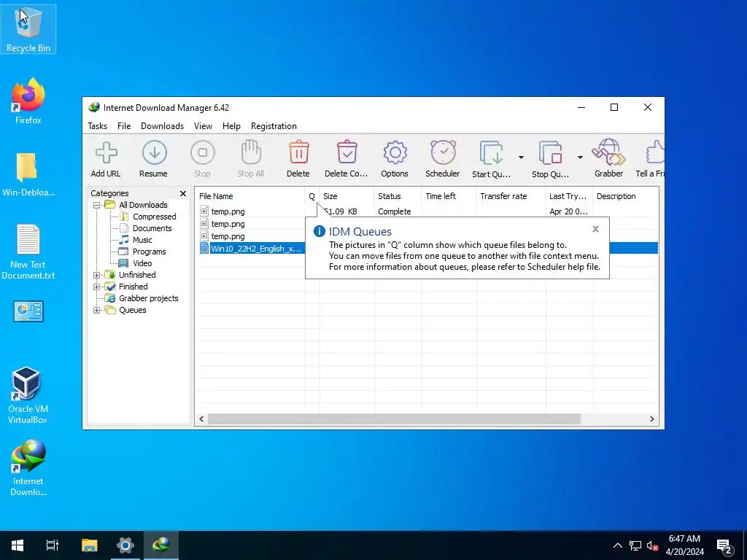Click the Stop toolbar icon
Viewport: 747px width, 560px height.
point(203,153)
